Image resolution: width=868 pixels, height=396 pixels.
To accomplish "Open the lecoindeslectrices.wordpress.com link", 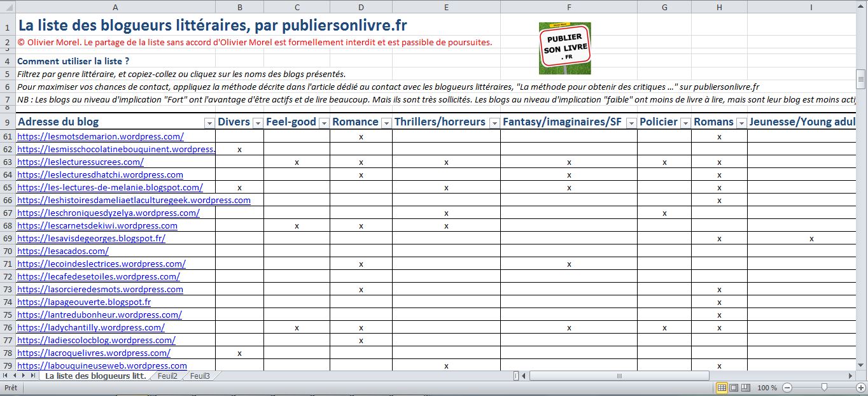I will point(101,264).
